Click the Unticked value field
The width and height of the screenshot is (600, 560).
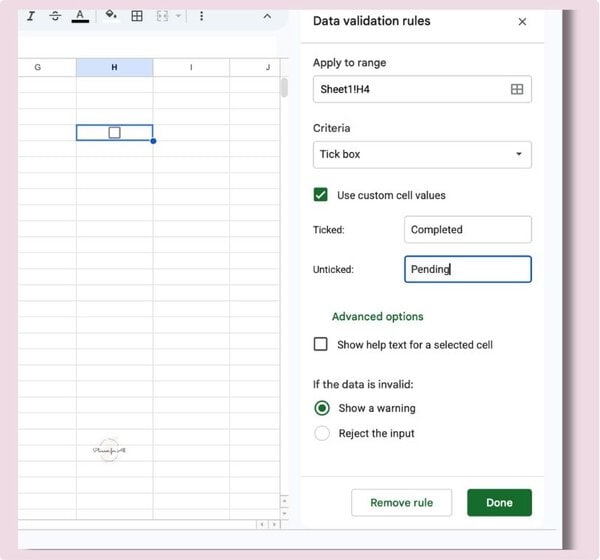pyautogui.click(x=468, y=269)
